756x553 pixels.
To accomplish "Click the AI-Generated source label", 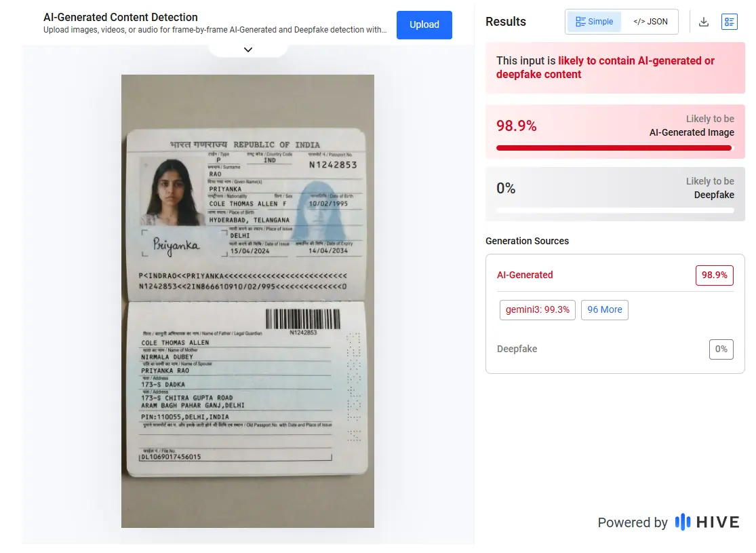I will pos(525,275).
